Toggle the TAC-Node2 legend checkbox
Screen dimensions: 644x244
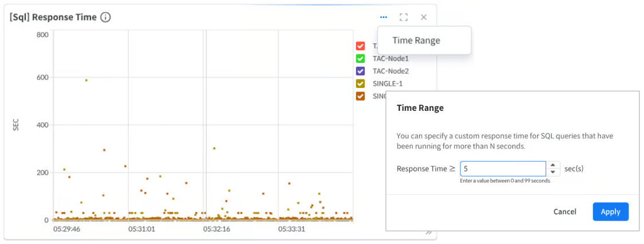point(361,71)
